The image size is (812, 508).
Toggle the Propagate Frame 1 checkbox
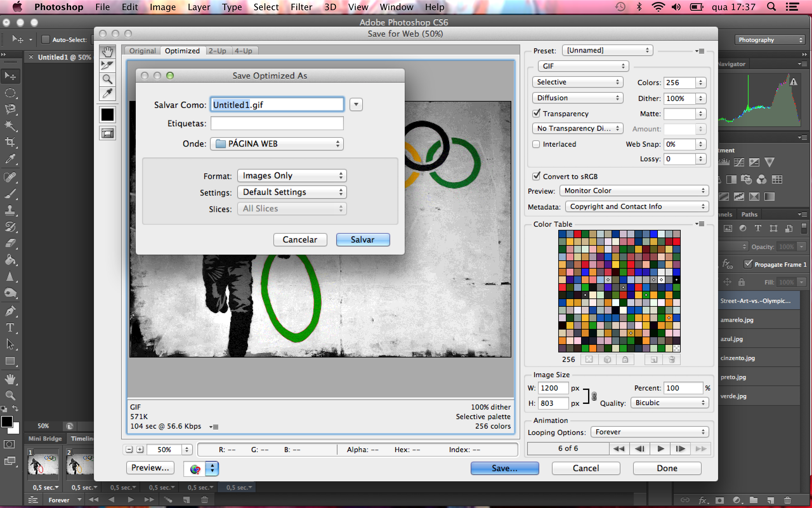point(748,264)
